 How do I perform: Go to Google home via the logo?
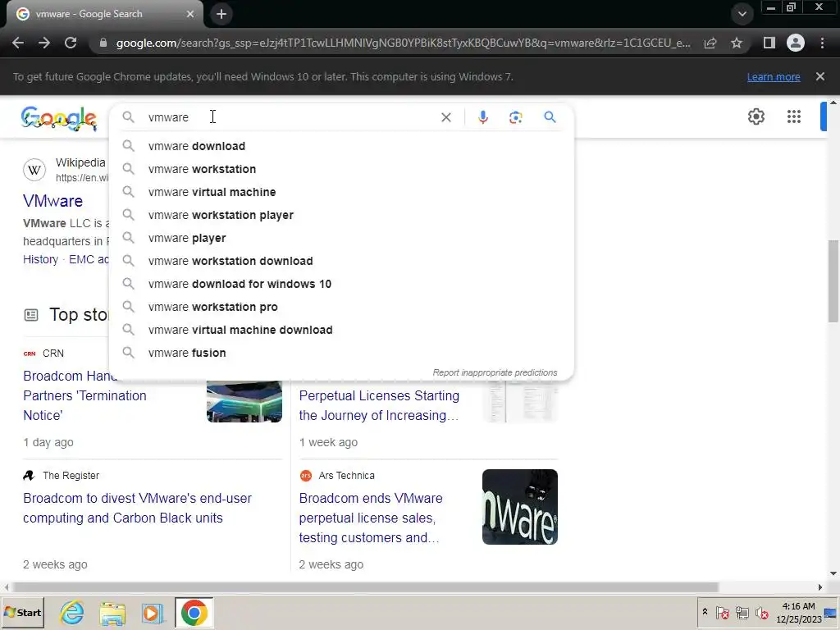(59, 118)
